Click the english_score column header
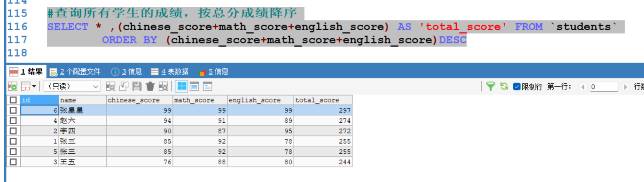This screenshot has width=644, height=182. point(260,100)
